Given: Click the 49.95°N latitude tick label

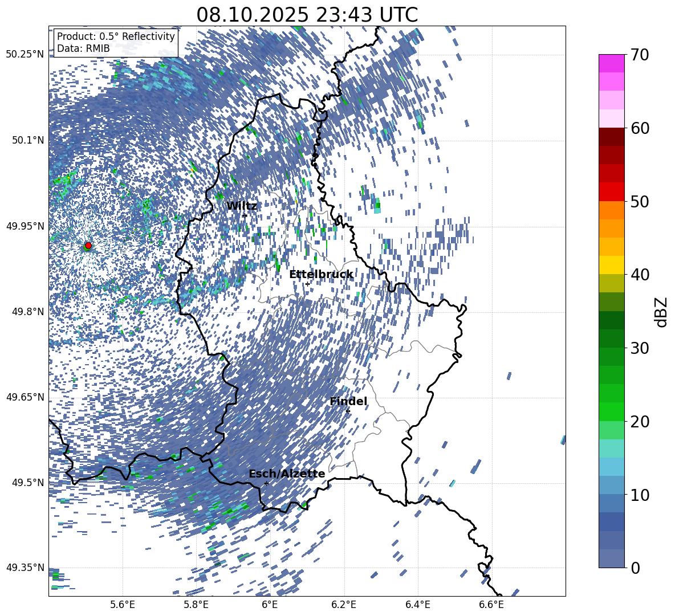Looking at the screenshot, I should point(25,226).
